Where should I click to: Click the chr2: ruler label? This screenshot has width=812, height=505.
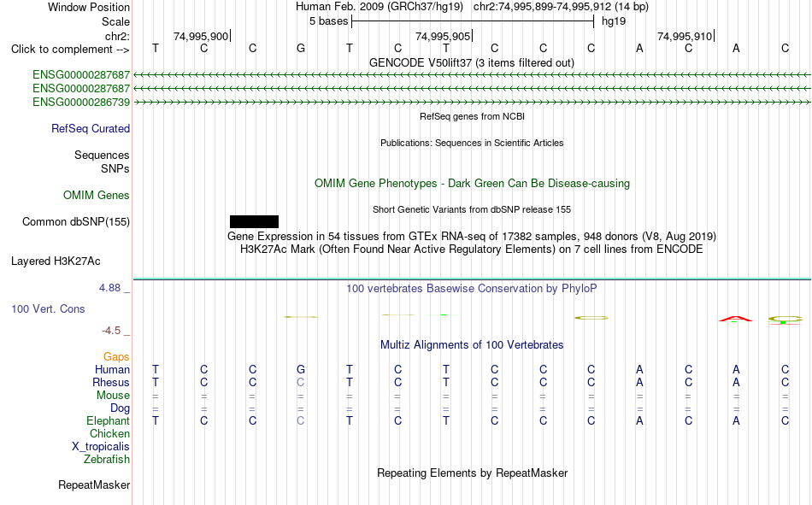118,36
